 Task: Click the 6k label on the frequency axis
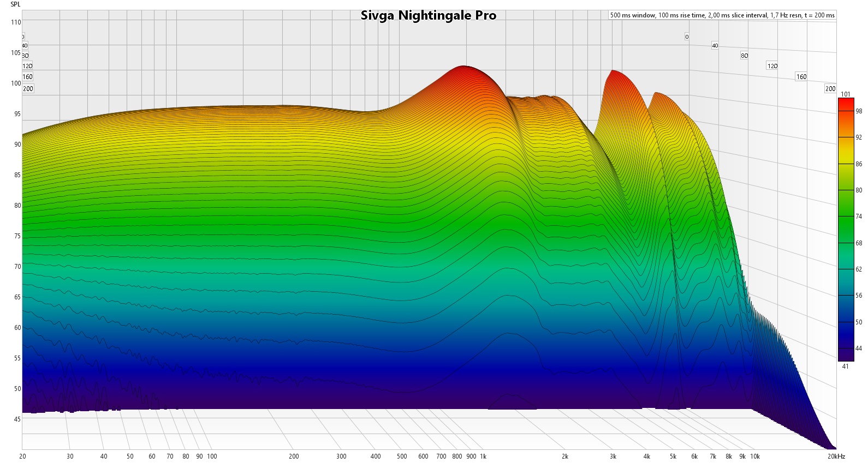click(x=694, y=456)
